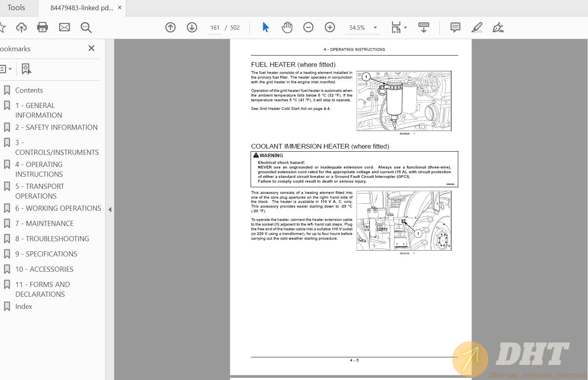Click the Send by email envelope icon
Viewport: 588px width, 380px height.
(65, 27)
